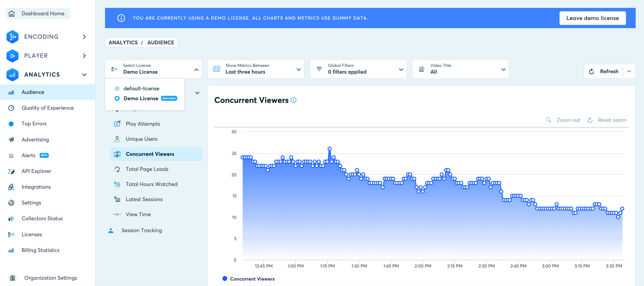Click the info icon in demo banner
Image resolution: width=644 pixels, height=286 pixels.
121,18
